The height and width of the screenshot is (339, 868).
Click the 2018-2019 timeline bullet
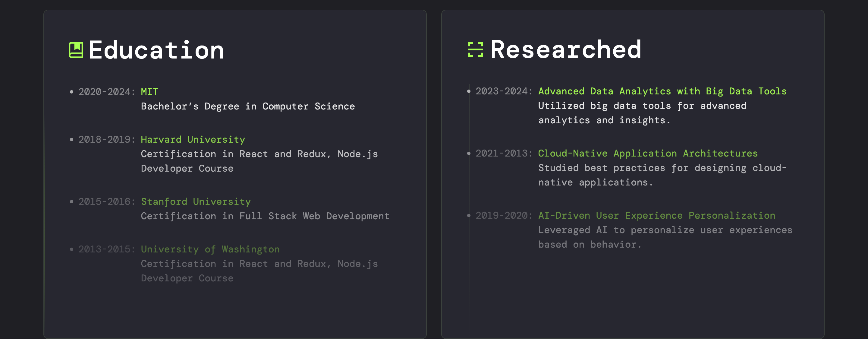click(x=71, y=139)
